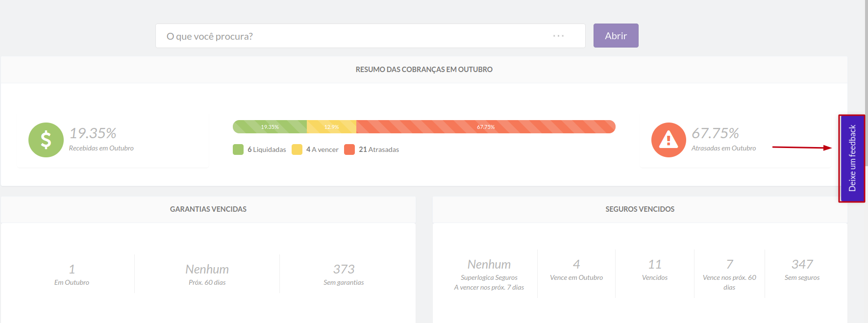This screenshot has width=868, height=323.
Task: Select the red 67.75% progress bar segment
Action: tap(485, 127)
